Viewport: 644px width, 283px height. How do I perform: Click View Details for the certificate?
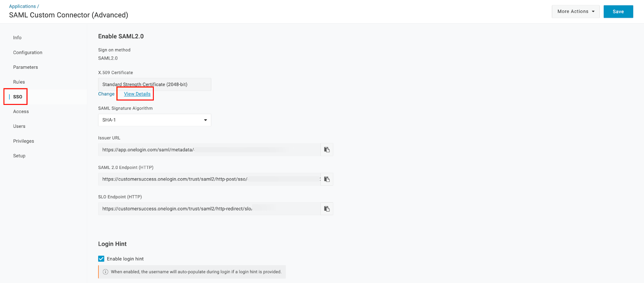click(x=137, y=94)
